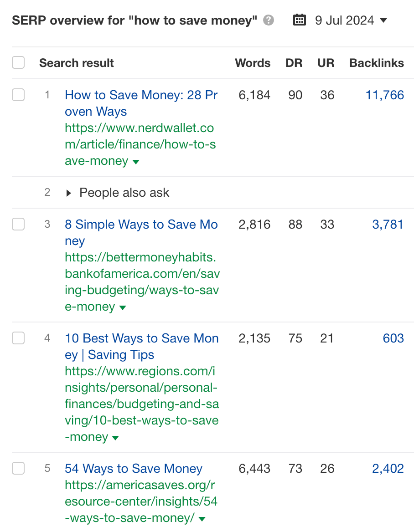Viewport: 414px width, 532px height.
Task: Click the help question mark icon
Action: click(269, 20)
